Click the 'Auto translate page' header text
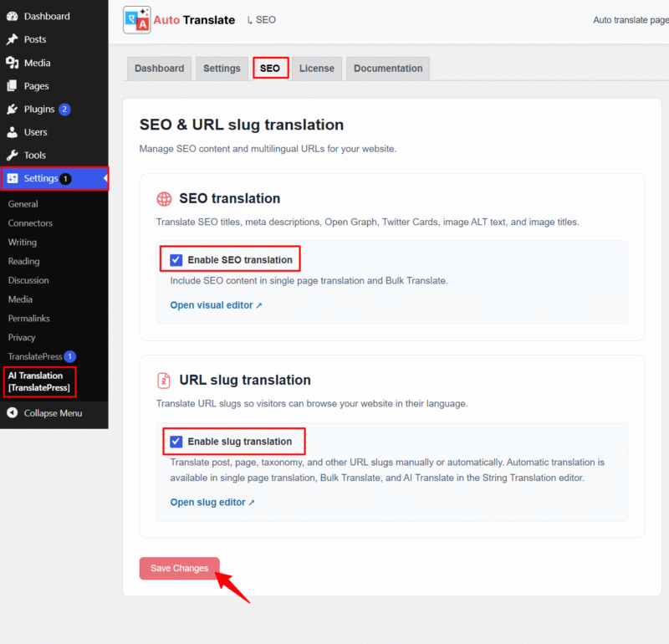This screenshot has height=644, width=669. tap(631, 20)
